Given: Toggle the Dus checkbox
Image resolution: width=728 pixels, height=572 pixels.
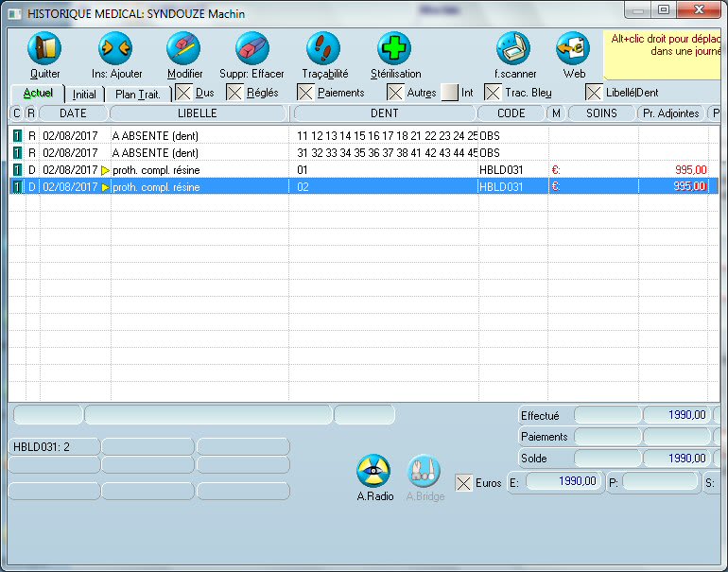Looking at the screenshot, I should click(184, 93).
